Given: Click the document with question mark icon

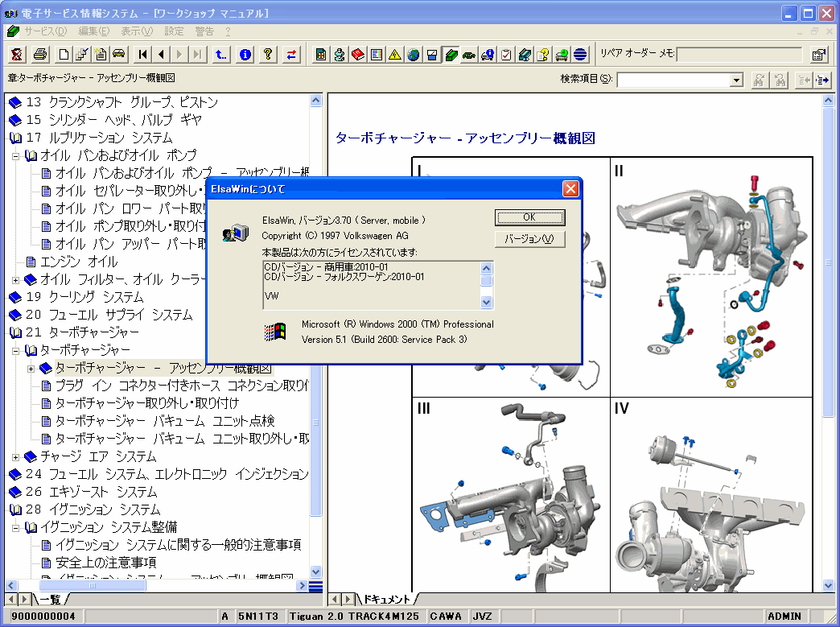Looking at the screenshot, I should tap(542, 54).
